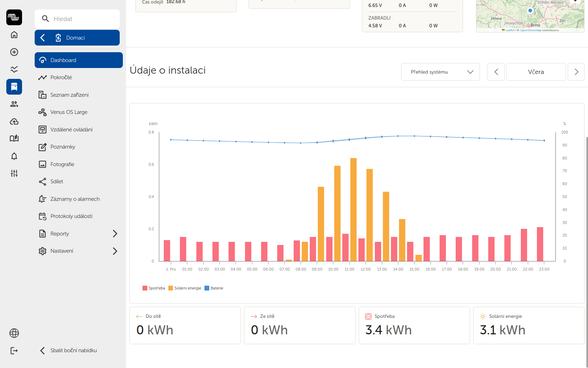This screenshot has width=588, height=368.
Task: Expand the Reporty submenu
Action: tap(115, 234)
